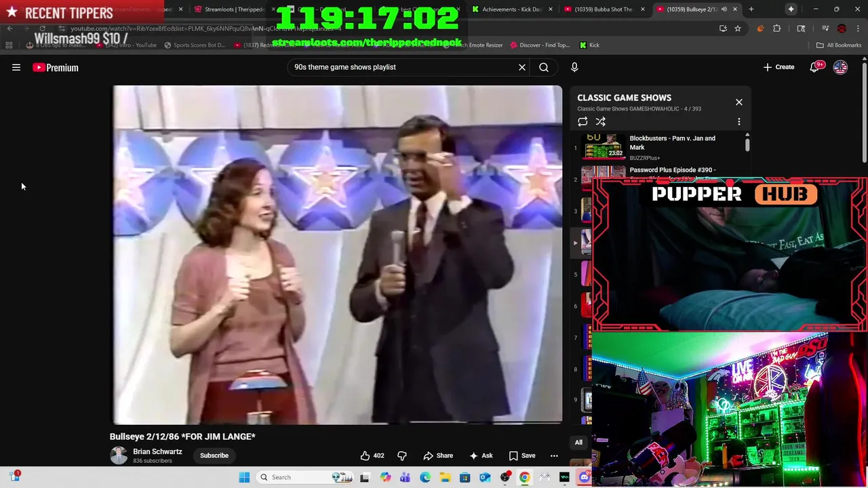Close the Bullseye browser tab
This screenshot has width=868, height=488.
coord(735,9)
